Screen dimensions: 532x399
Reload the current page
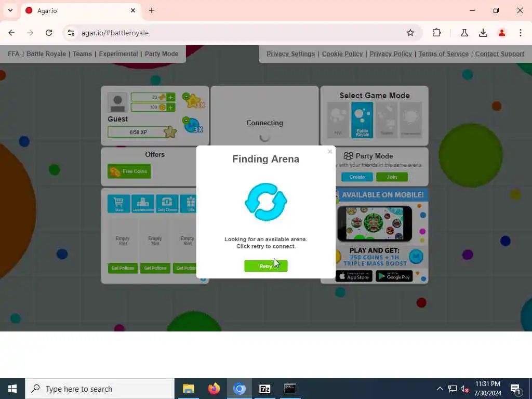point(49,33)
